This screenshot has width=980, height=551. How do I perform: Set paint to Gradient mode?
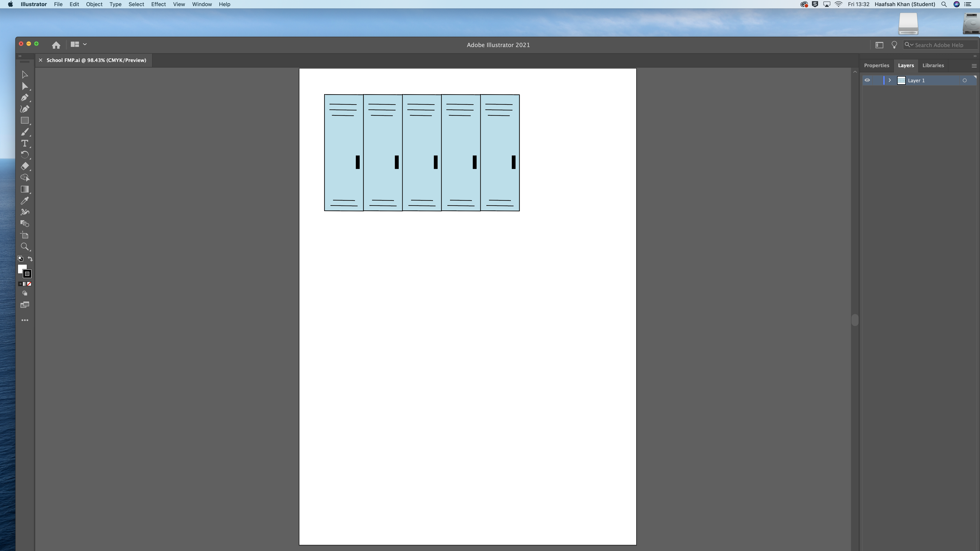25,284
